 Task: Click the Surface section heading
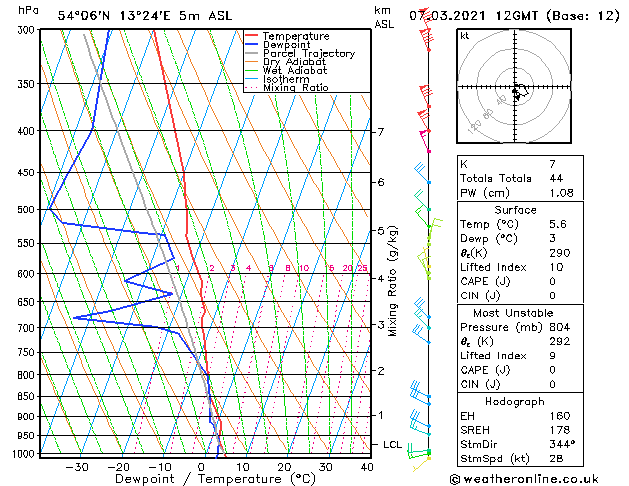(x=515, y=210)
